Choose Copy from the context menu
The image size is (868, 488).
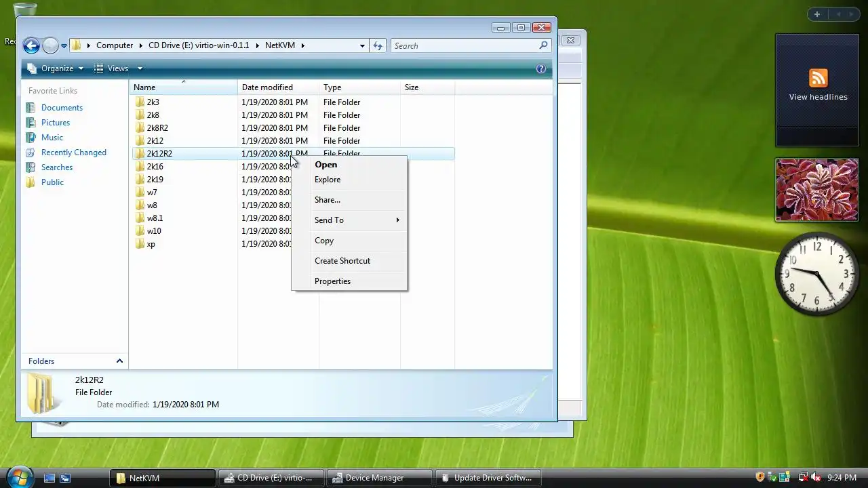pos(349,241)
